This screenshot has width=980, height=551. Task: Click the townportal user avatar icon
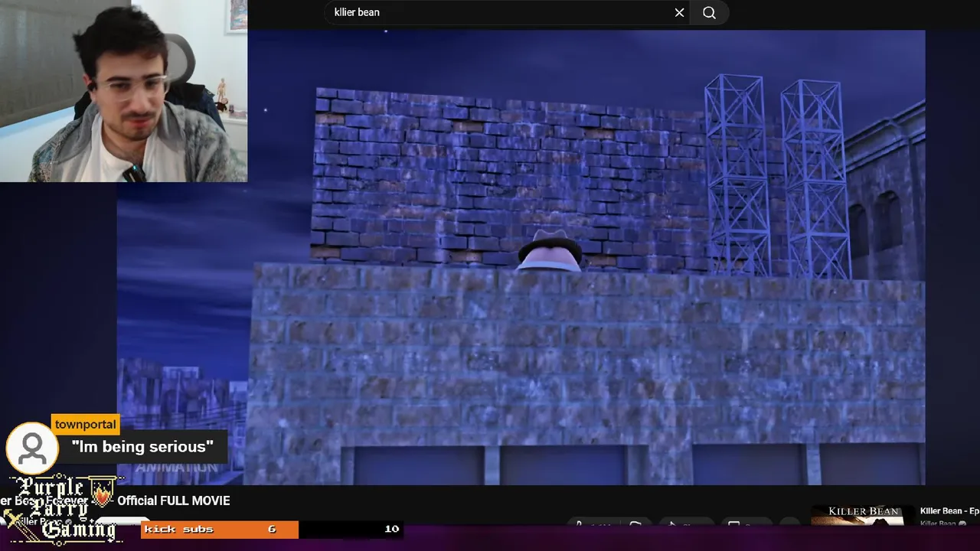pos(32,448)
